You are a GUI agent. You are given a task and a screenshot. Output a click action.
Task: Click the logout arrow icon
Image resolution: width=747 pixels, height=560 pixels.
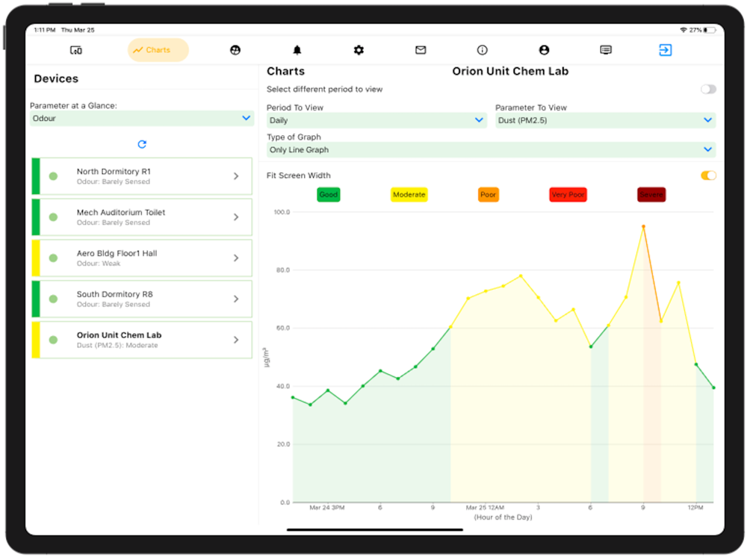click(665, 50)
